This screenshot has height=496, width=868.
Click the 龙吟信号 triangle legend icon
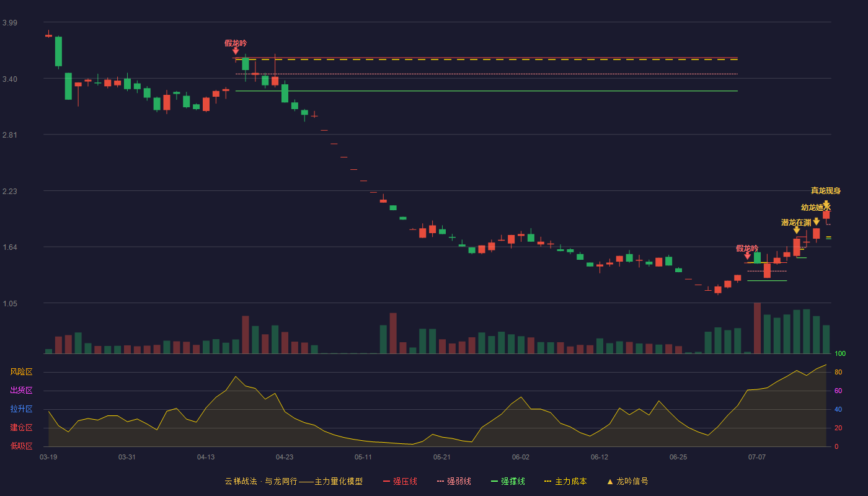pos(609,481)
